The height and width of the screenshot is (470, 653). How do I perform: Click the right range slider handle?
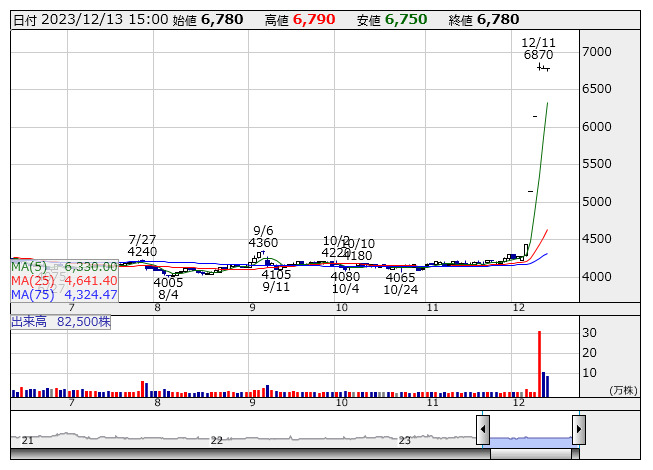coord(578,430)
